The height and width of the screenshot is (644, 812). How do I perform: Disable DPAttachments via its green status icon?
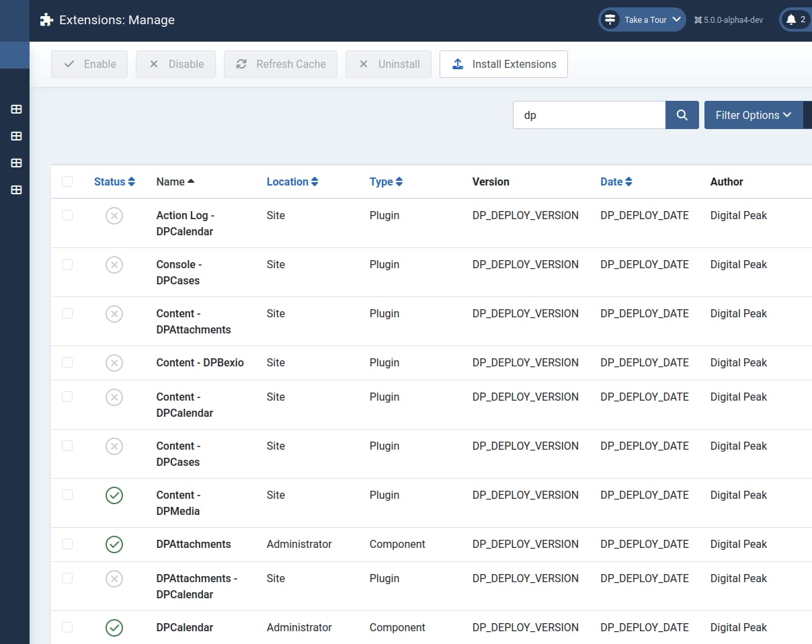(x=114, y=545)
